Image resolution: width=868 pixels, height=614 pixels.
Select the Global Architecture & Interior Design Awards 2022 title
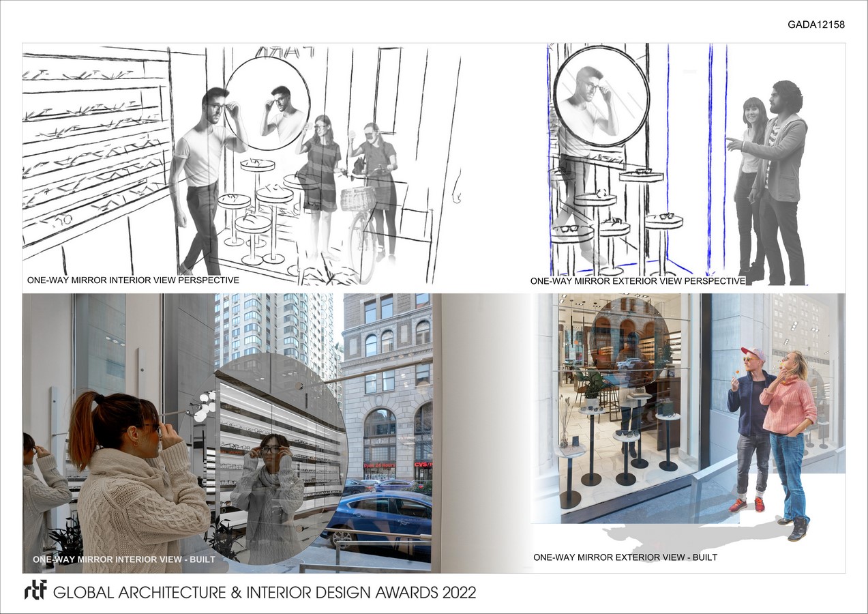coord(264,591)
